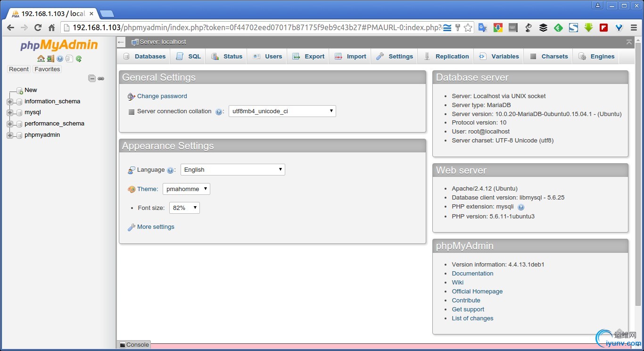Click the Recent button
Screen dimensions: 644x351
click(x=19, y=69)
